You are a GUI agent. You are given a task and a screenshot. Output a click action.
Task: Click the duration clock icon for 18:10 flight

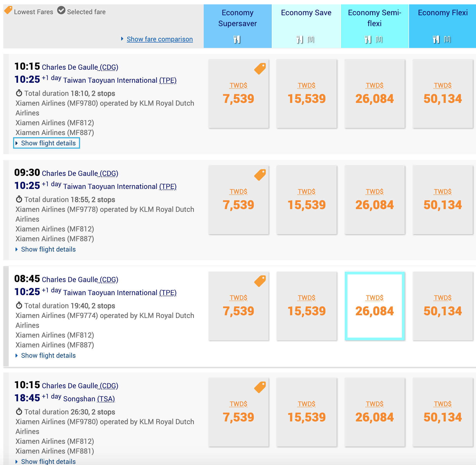[19, 93]
